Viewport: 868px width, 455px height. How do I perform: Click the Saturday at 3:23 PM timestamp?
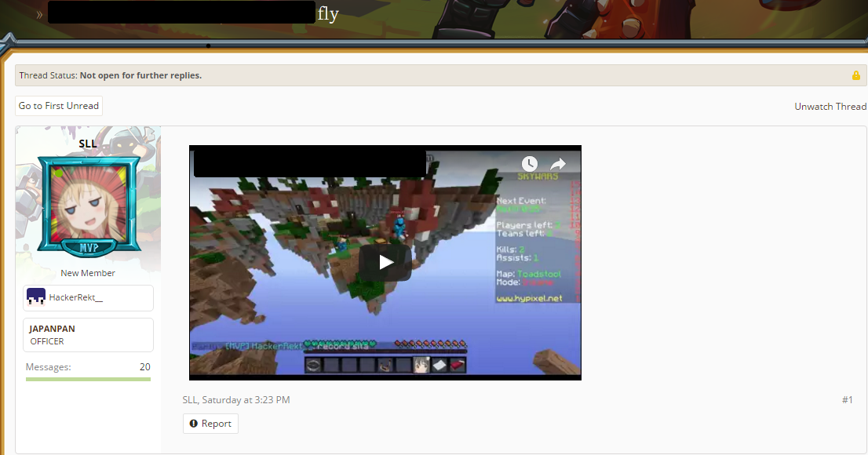(246, 399)
